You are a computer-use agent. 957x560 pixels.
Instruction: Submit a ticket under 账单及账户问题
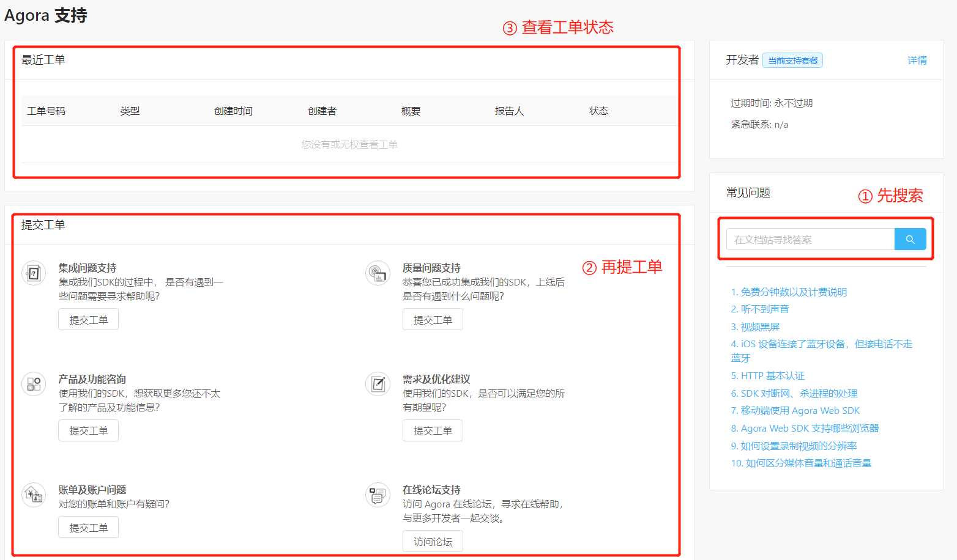pyautogui.click(x=88, y=528)
